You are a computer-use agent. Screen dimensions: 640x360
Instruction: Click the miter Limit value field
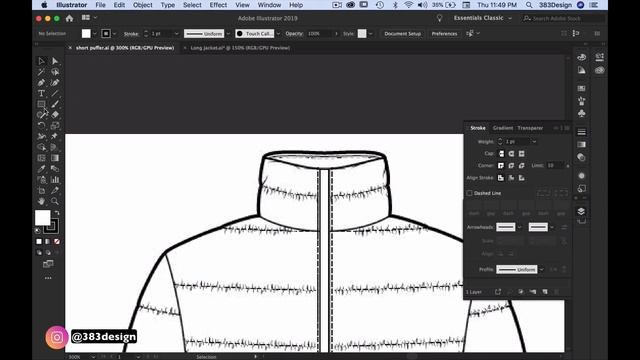pos(555,165)
